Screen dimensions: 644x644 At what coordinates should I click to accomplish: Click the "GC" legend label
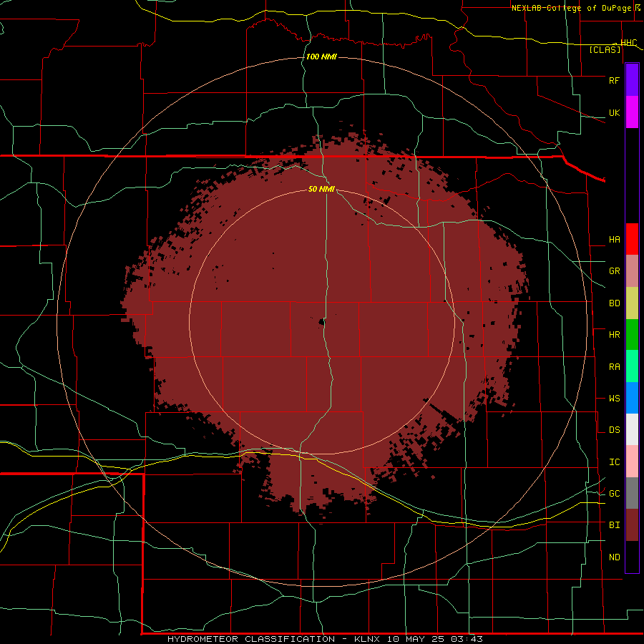(614, 494)
